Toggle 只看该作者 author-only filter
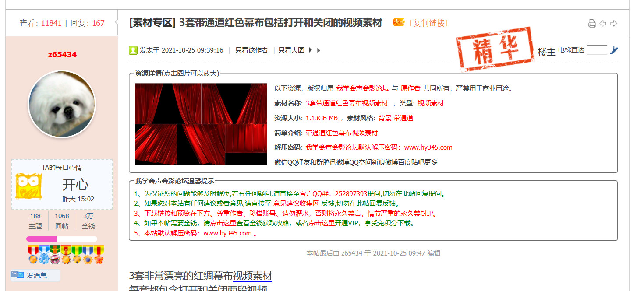The width and height of the screenshot is (644, 291). point(251,50)
